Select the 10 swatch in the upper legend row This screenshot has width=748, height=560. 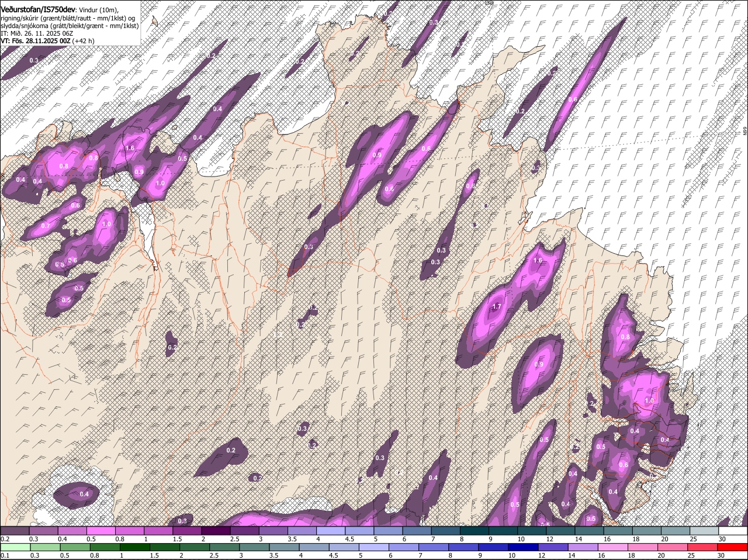532,531
